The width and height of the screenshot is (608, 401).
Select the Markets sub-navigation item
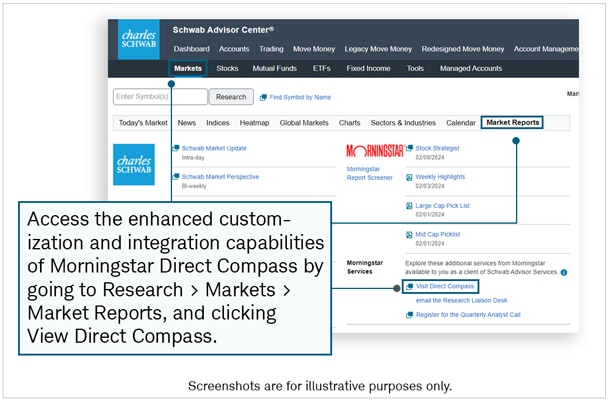pos(188,68)
